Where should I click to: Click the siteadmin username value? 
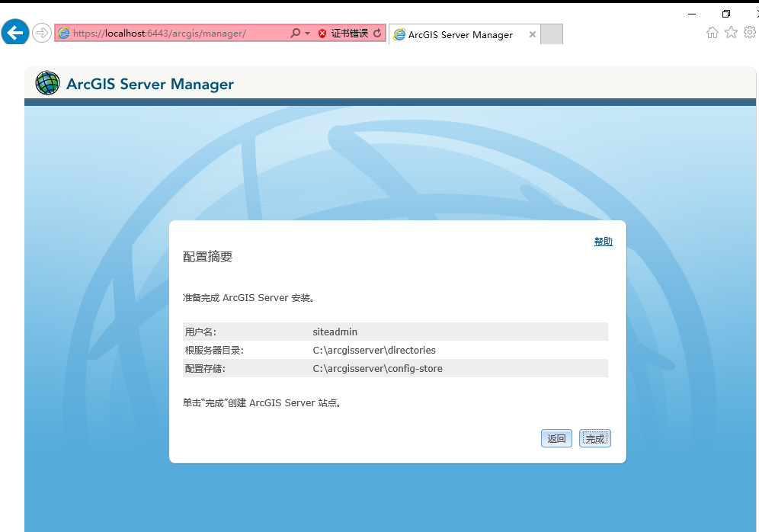coord(335,332)
